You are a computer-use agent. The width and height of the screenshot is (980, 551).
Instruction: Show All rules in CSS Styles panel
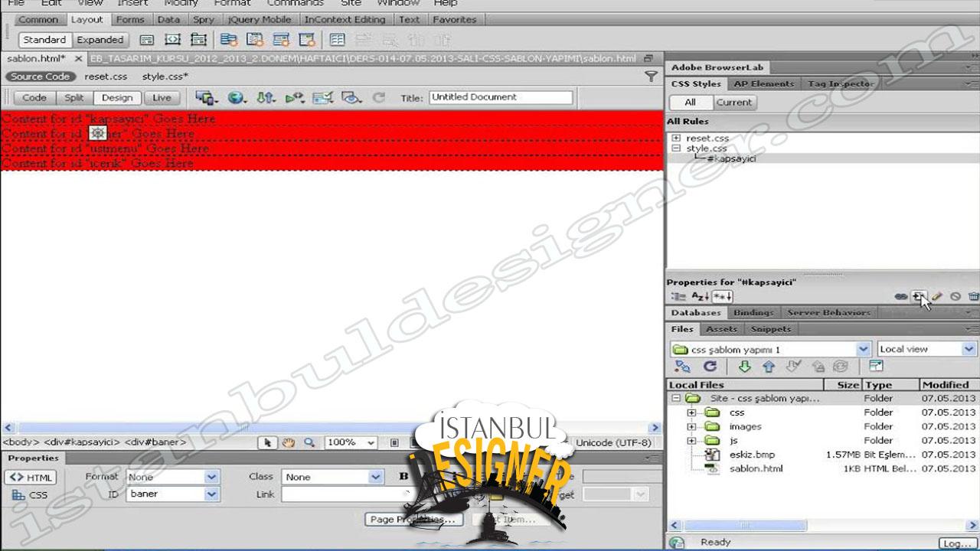tap(690, 102)
